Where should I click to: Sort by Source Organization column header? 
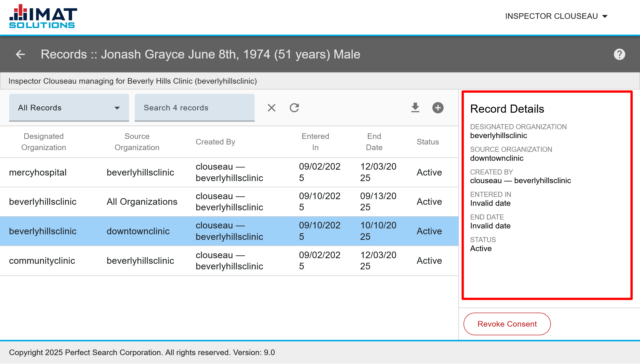coord(137,142)
